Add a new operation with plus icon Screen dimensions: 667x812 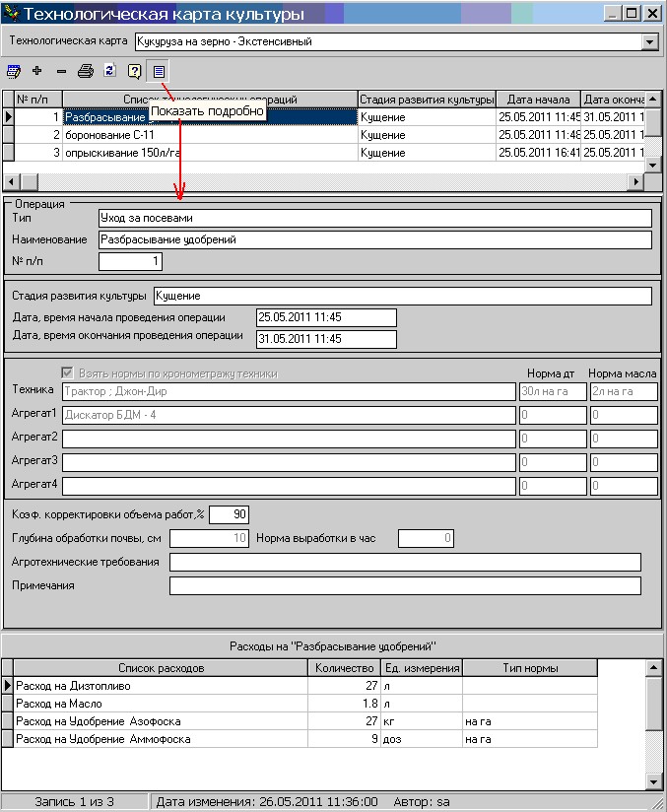(x=37, y=71)
